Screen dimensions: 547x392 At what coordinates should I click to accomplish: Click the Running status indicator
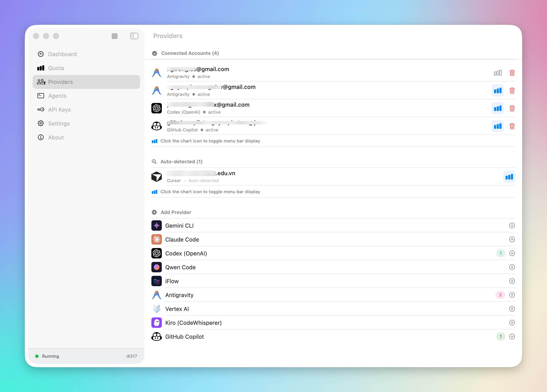point(47,356)
